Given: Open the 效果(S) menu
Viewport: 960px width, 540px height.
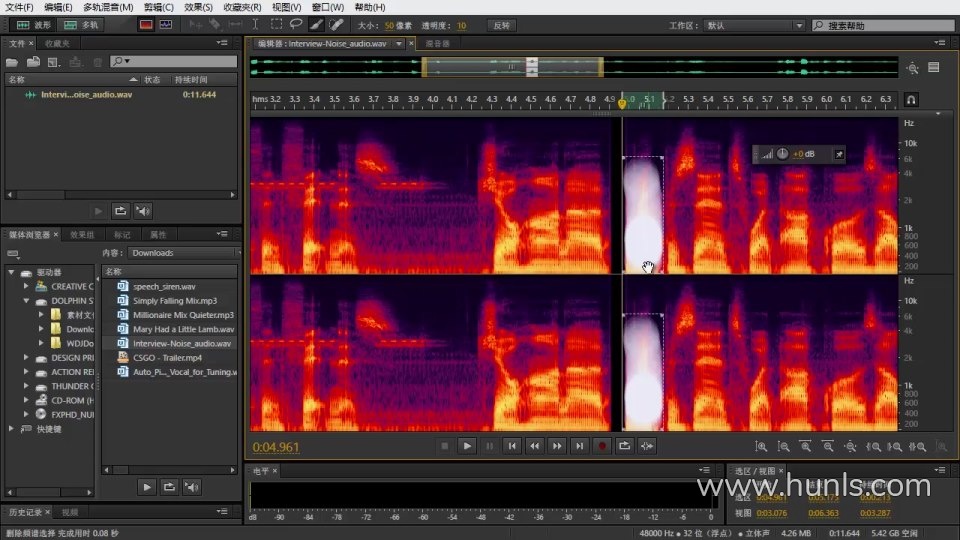Looking at the screenshot, I should click(200, 7).
